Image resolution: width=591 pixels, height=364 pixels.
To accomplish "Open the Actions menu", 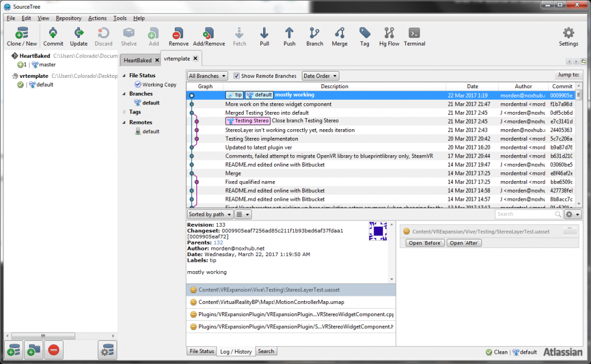I will click(x=97, y=18).
